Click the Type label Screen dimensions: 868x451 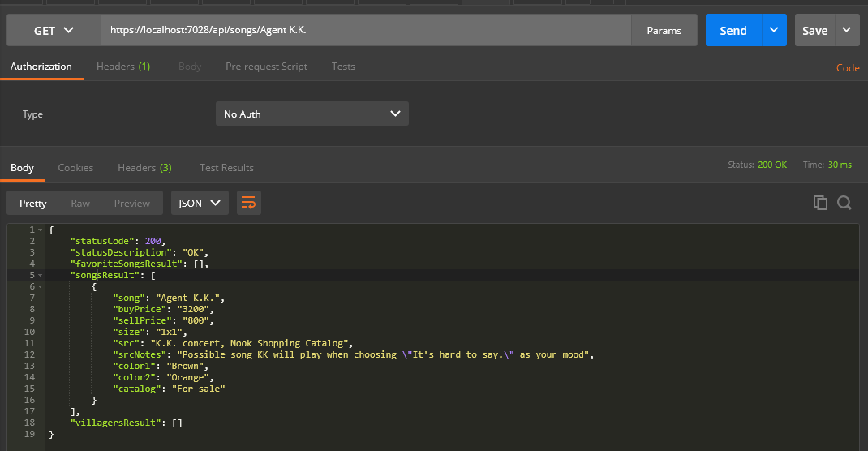click(32, 114)
